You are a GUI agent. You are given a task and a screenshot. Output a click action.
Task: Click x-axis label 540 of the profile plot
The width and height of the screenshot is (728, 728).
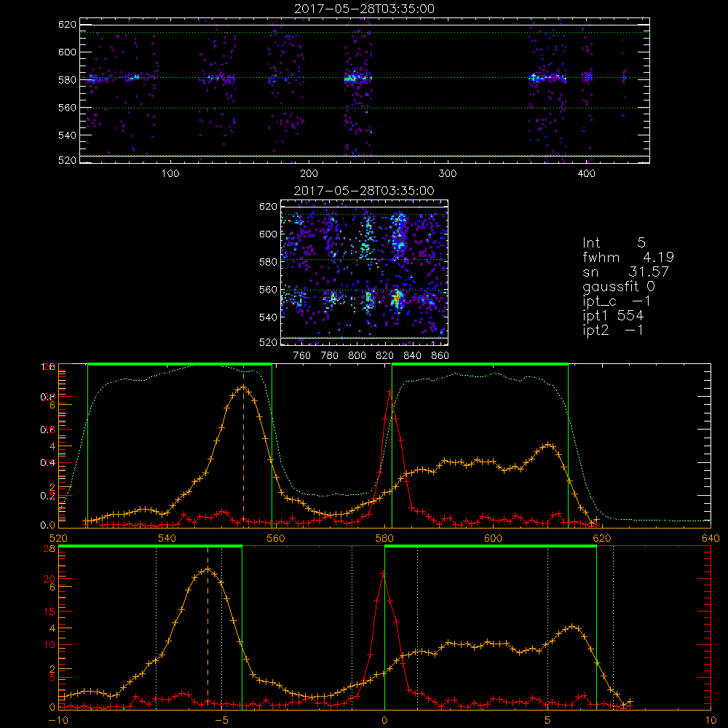(167, 539)
